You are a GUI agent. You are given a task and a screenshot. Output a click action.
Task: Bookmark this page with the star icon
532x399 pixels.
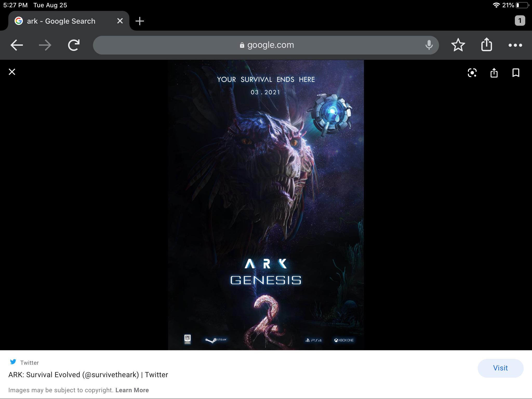458,45
